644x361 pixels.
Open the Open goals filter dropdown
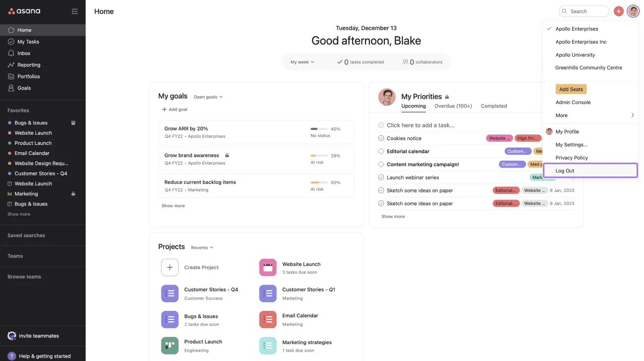pos(208,97)
